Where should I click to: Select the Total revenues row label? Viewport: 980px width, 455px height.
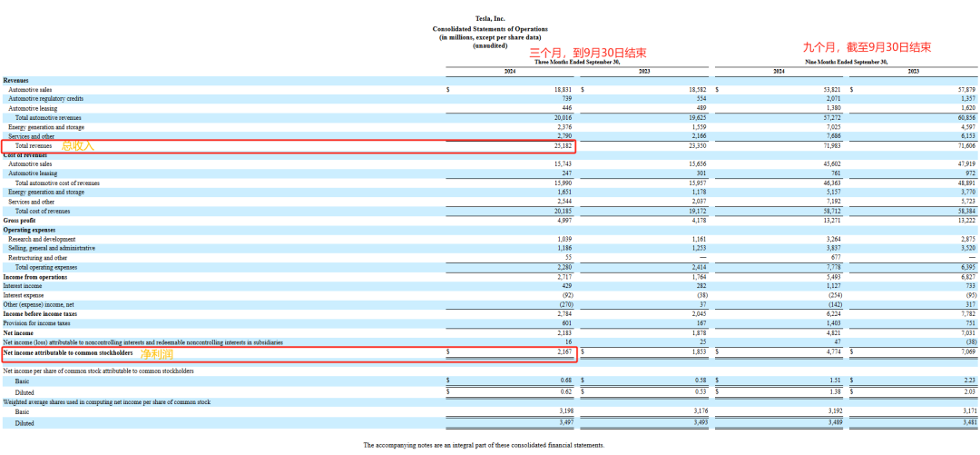coord(34,145)
